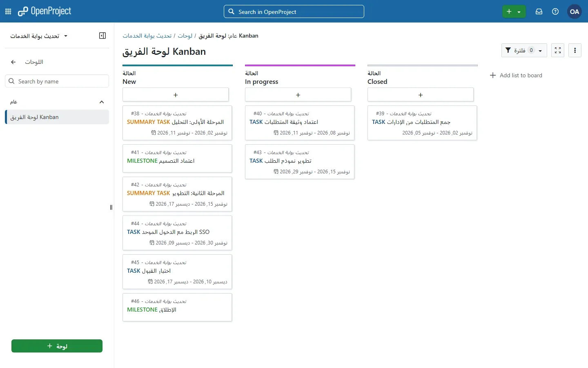Open card #42 المرحلة الثانية: التطوير

(177, 194)
